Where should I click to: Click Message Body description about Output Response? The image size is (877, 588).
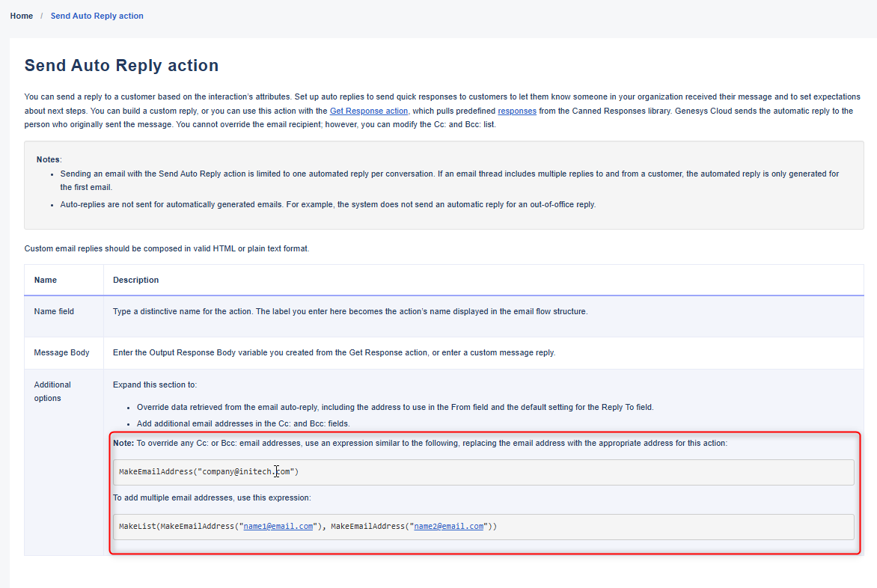pos(334,352)
